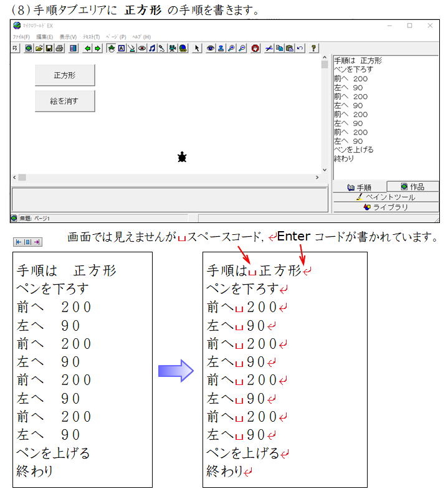Click the globe new-project toolbar icon
448x504 pixels.
coord(29,48)
